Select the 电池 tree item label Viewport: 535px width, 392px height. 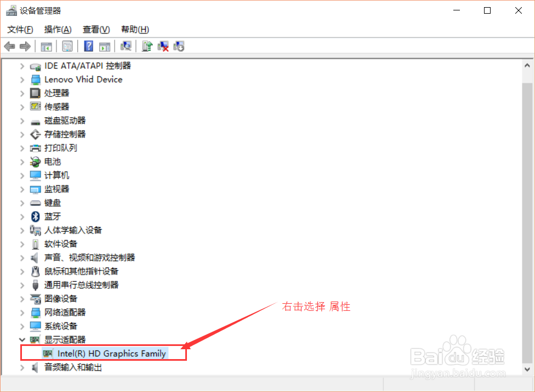click(x=53, y=162)
